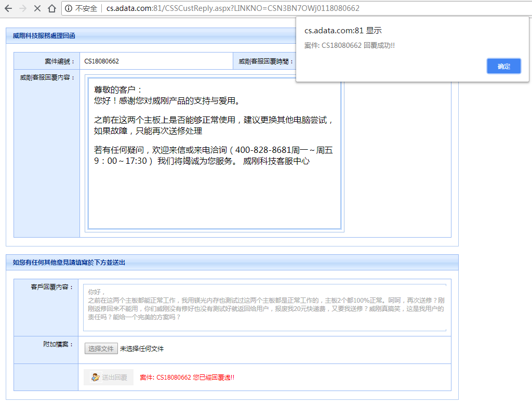Click the 威剛科技服務處理回函 section header
The height and width of the screenshot is (403, 532).
44,36
